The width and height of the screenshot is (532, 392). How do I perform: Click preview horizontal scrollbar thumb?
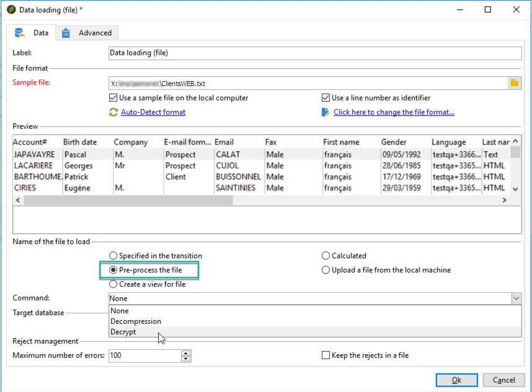128,200
